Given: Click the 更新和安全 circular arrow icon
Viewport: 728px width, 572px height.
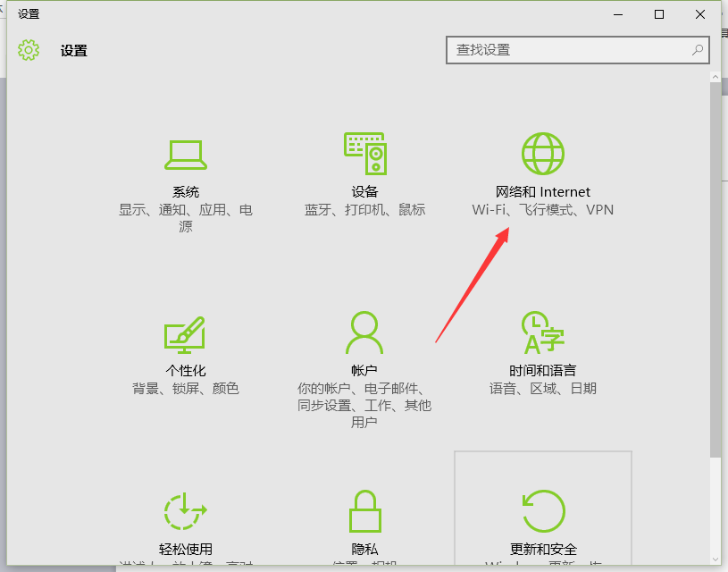Looking at the screenshot, I should [543, 512].
